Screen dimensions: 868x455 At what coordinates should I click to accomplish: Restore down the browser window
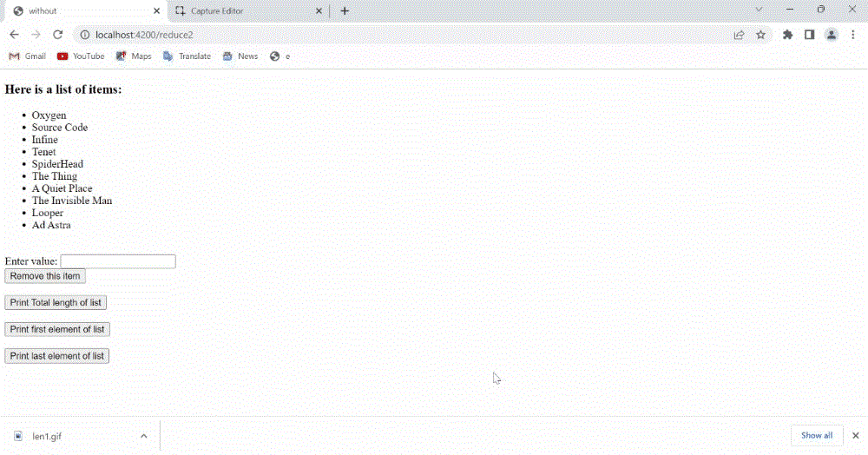tap(821, 10)
